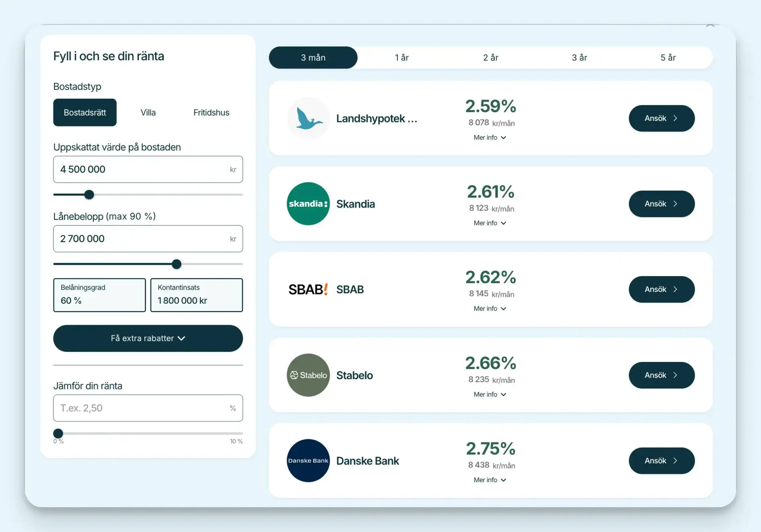Apply for the SBAB loan with Ansök
Viewport: 761px width, 532px height.
click(662, 289)
